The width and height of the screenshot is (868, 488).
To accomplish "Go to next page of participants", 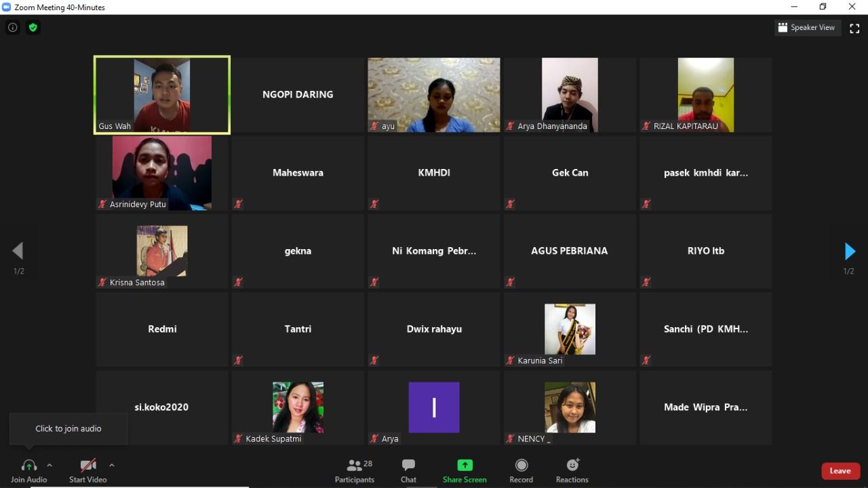I will coord(849,251).
